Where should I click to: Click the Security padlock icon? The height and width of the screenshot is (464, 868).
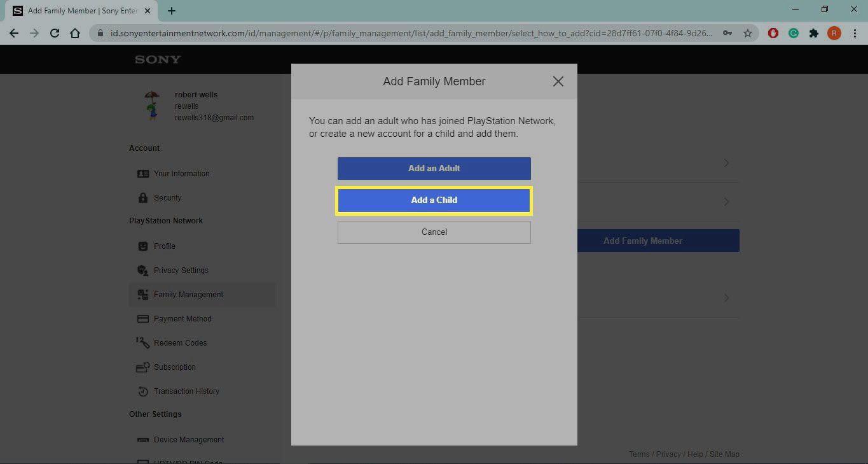point(143,198)
